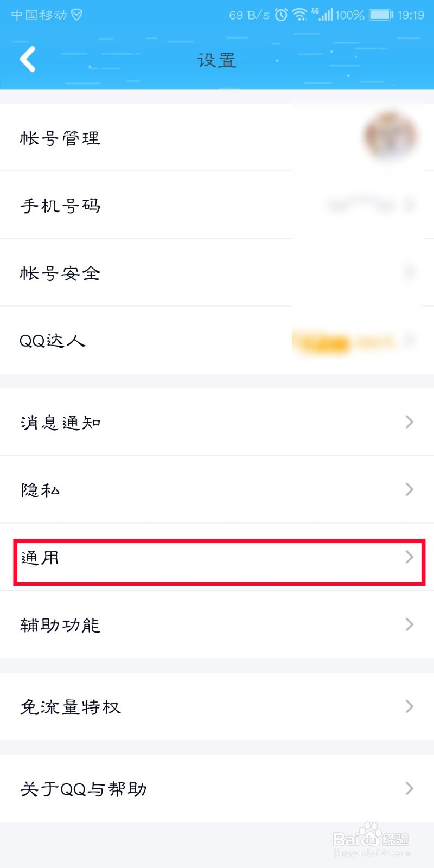
Task: Tap the shield icon beside carrier name
Action: (77, 15)
